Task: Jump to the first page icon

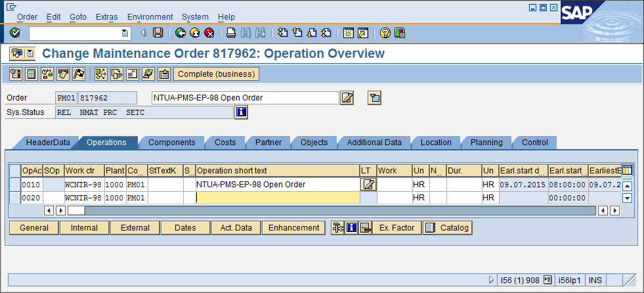Action: click(282, 33)
